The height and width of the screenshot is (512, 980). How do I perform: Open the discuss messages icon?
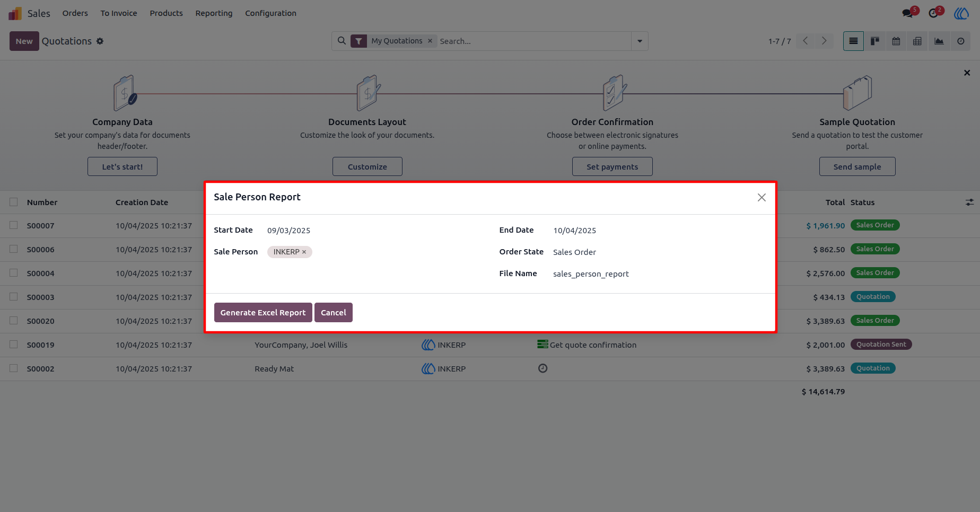click(908, 13)
